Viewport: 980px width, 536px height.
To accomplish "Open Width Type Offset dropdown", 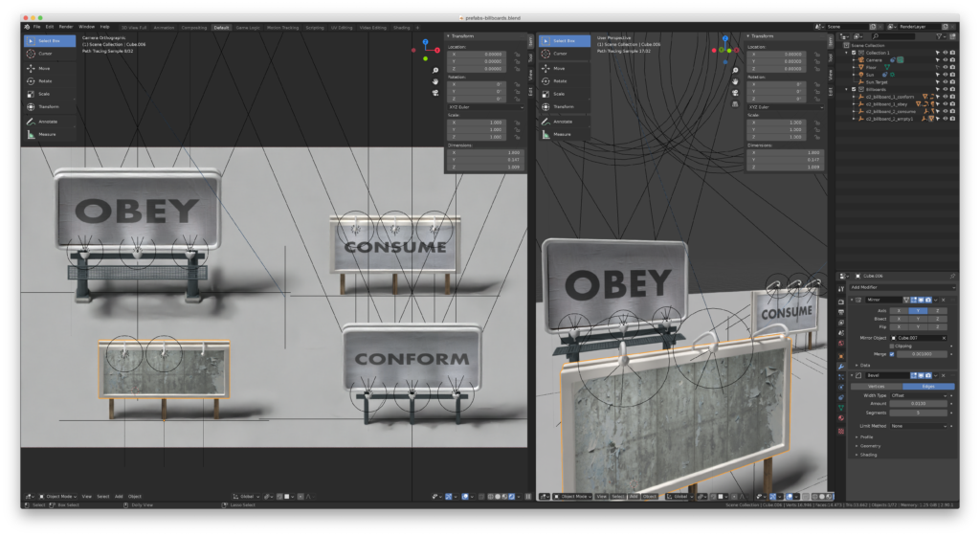I will click(x=918, y=395).
